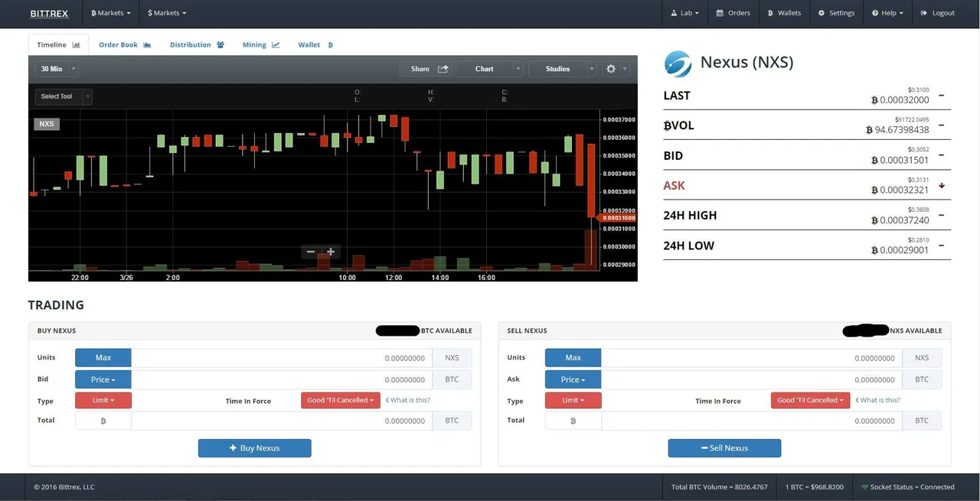
Task: Switch to the Order Book tab
Action: (x=125, y=45)
